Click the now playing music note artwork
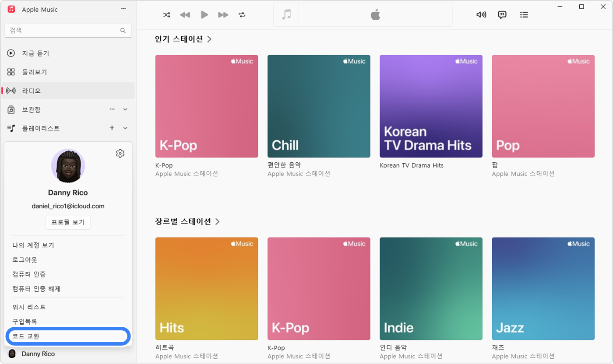The height and width of the screenshot is (364, 613). pos(286,14)
